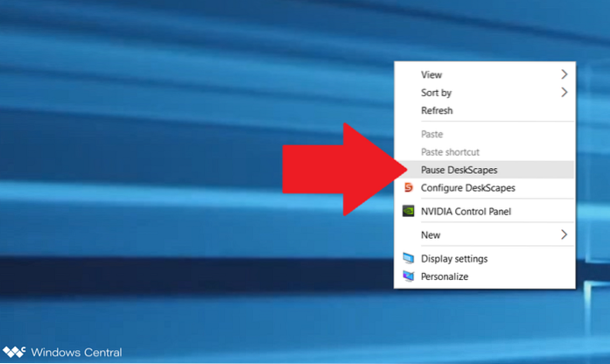Click the monitor icon next to Display settings

pos(408,259)
